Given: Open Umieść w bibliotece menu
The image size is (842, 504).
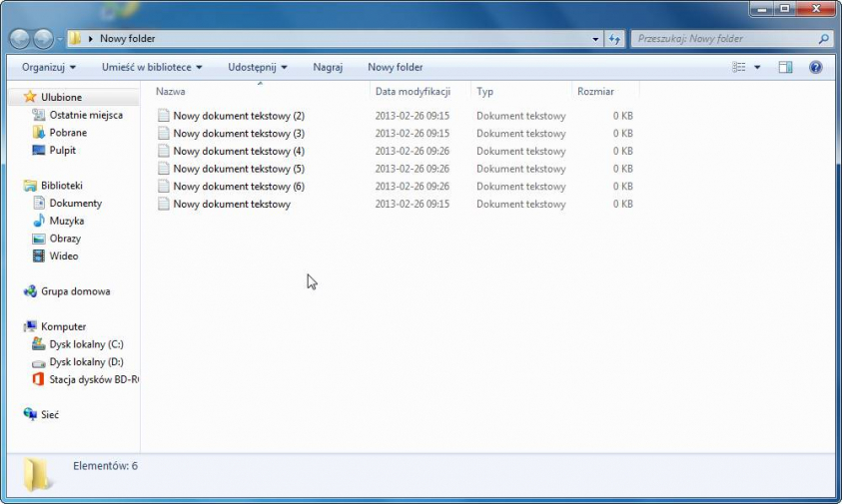Looking at the screenshot, I should coord(152,67).
